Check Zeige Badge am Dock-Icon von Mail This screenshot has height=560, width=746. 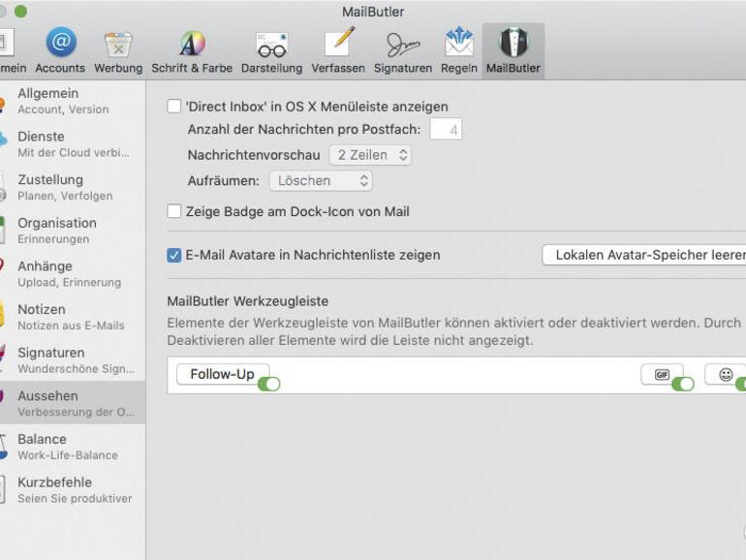(x=174, y=211)
